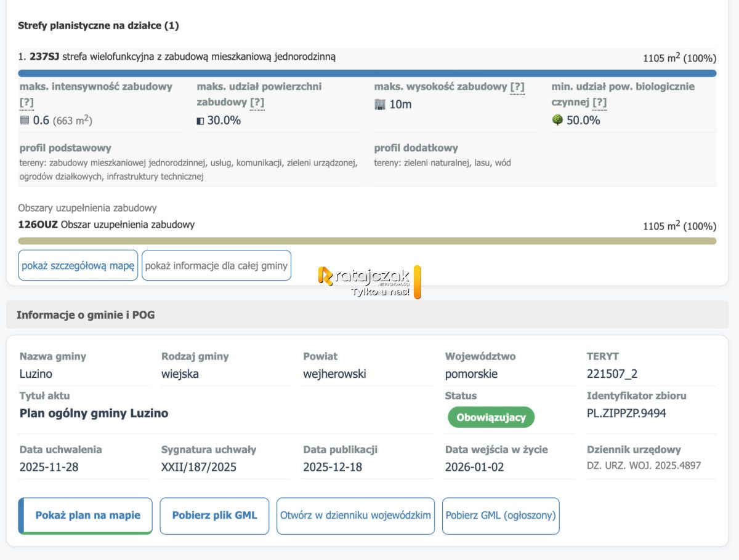Click the blue 237SJ zone coverage bar

click(x=367, y=73)
